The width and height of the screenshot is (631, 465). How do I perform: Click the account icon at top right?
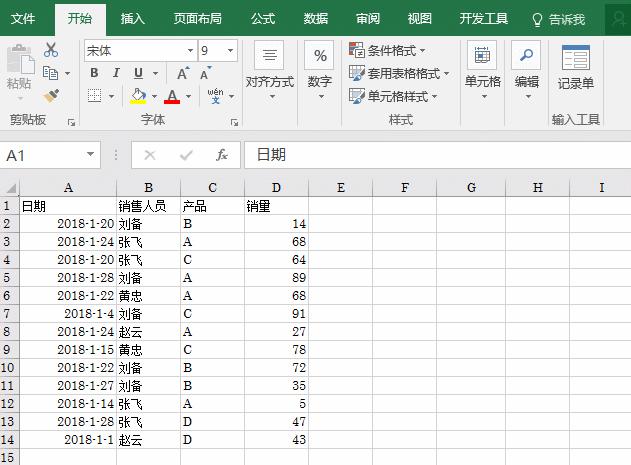click(618, 19)
